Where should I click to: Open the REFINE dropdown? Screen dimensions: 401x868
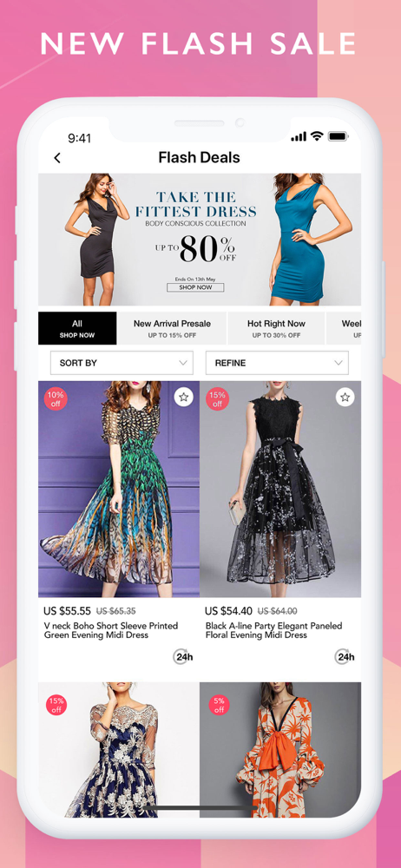pyautogui.click(x=278, y=363)
